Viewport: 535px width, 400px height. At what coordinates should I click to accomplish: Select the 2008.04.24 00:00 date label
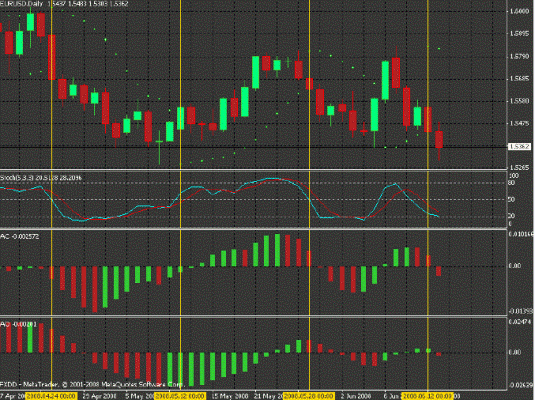click(52, 396)
